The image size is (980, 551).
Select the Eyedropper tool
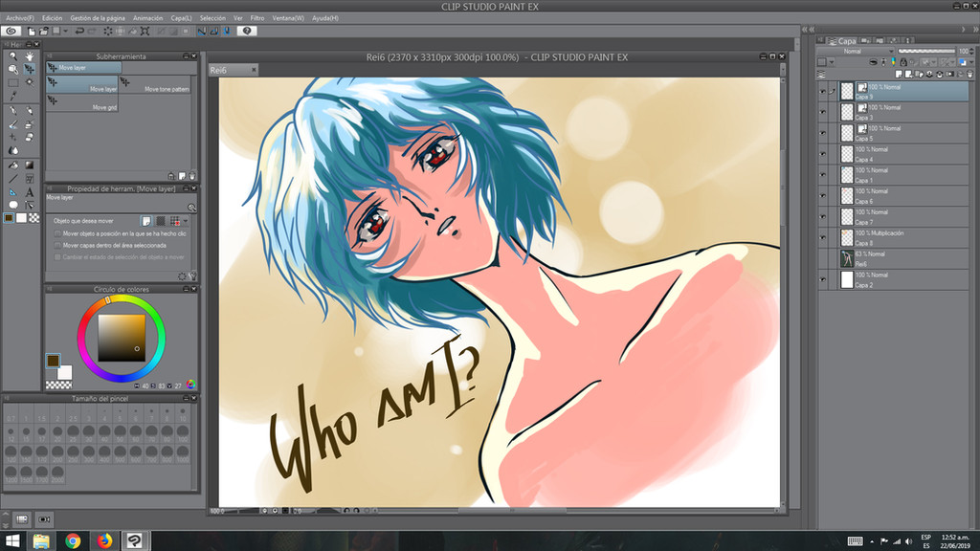coord(13,96)
